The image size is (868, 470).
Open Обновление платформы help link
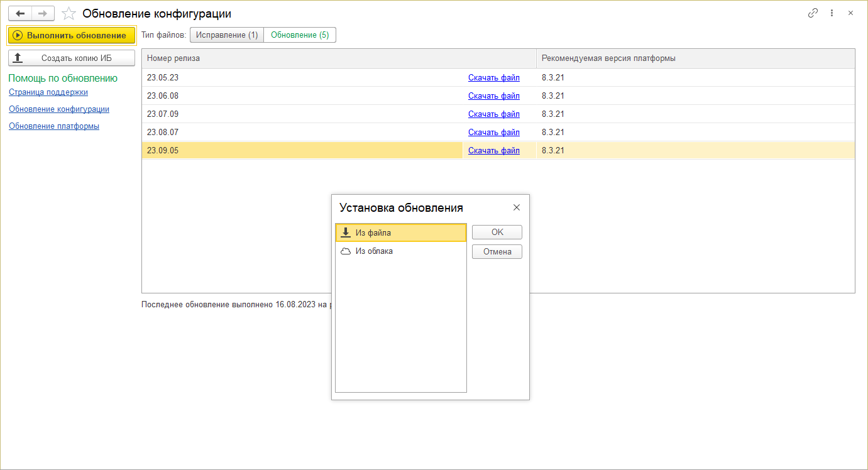pyautogui.click(x=54, y=126)
